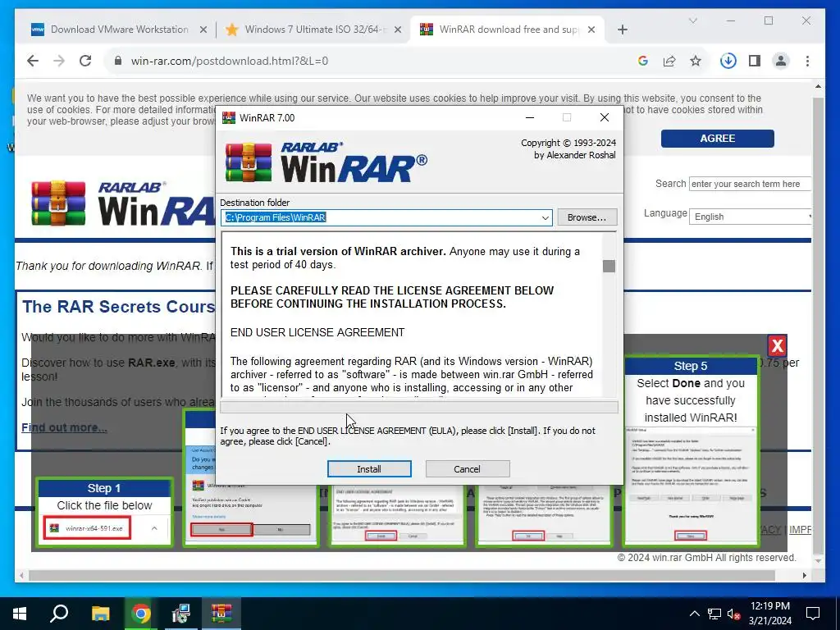Image resolution: width=840 pixels, height=630 pixels.
Task: Expand the download chevron in Step 1
Action: click(154, 528)
